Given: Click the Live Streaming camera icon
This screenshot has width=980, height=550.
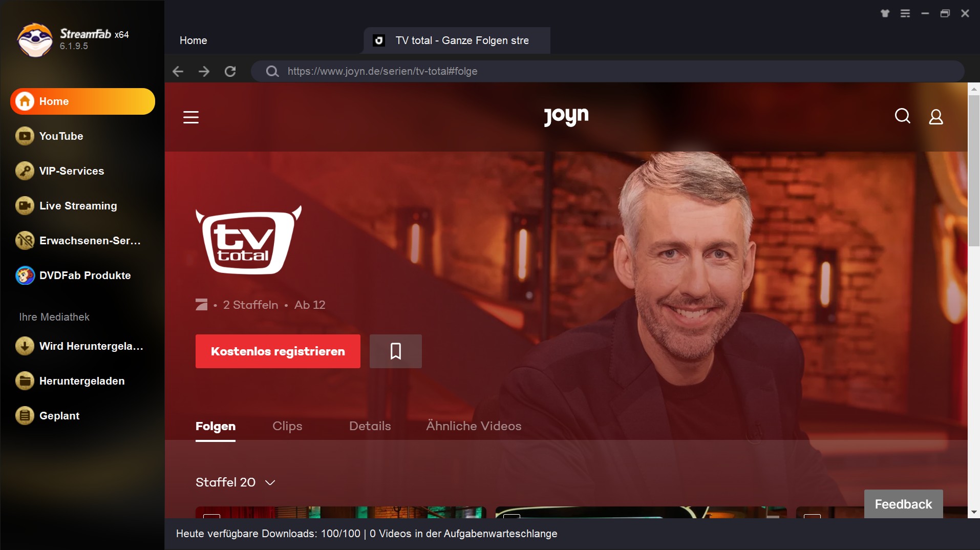Looking at the screenshot, I should (x=25, y=206).
